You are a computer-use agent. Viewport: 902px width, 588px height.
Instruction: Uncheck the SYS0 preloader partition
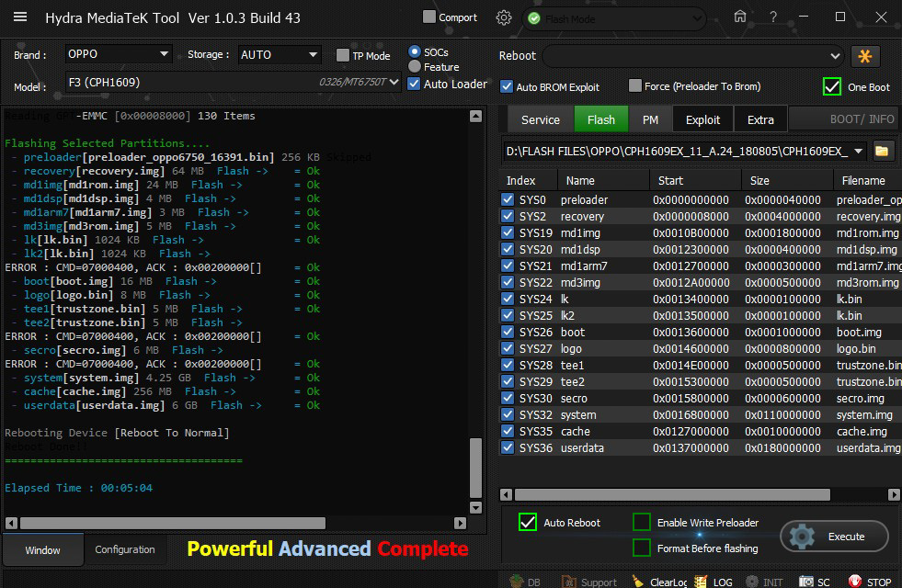508,199
